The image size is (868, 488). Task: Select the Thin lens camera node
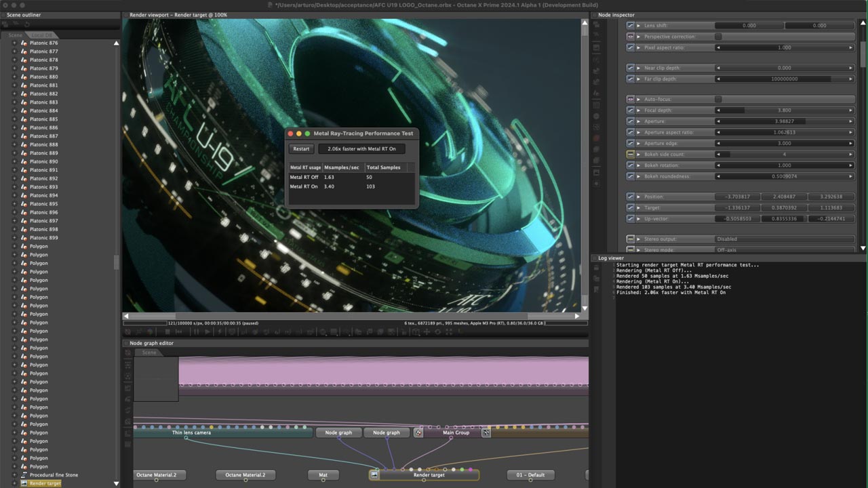coord(223,432)
